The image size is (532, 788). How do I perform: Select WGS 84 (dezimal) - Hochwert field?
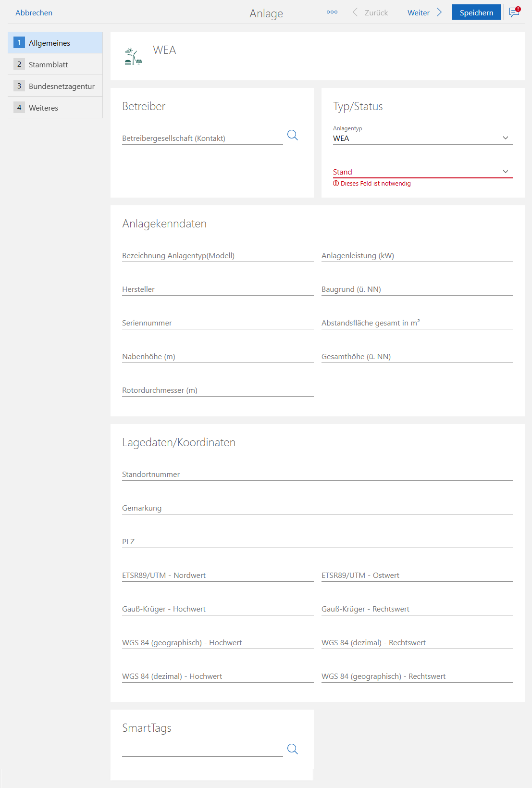pos(218,676)
